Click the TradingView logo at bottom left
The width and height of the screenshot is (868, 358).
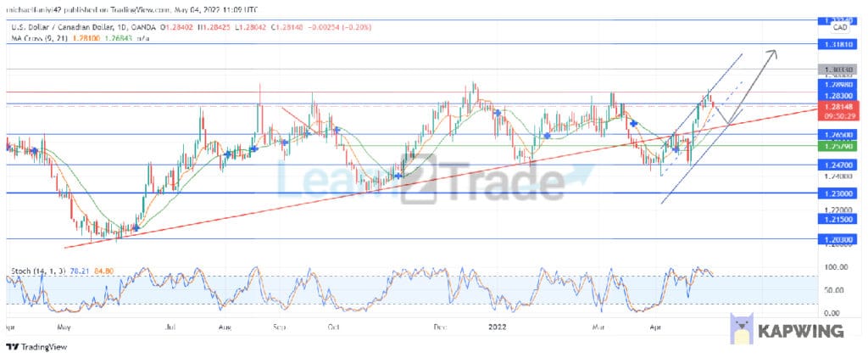(36, 347)
